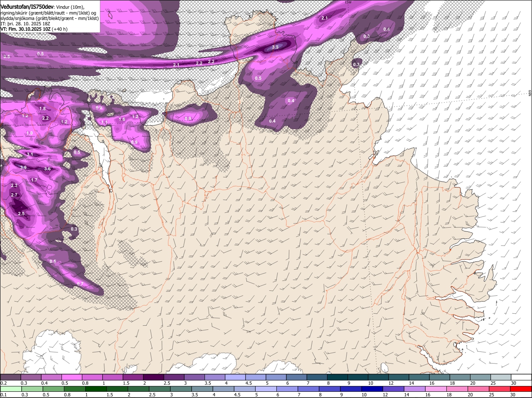Select the bright pink 0.5 swatch in upper legend
Viewport: 532px width, 398px height.
tap(71, 377)
